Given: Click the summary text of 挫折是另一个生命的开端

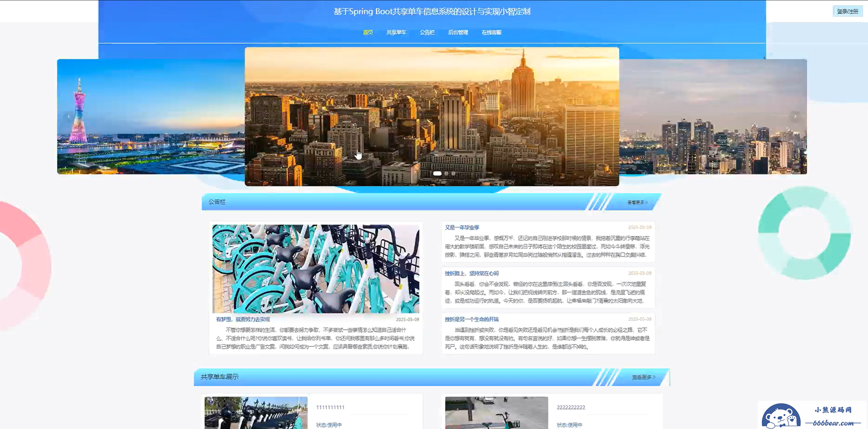Looking at the screenshot, I should click(547, 338).
